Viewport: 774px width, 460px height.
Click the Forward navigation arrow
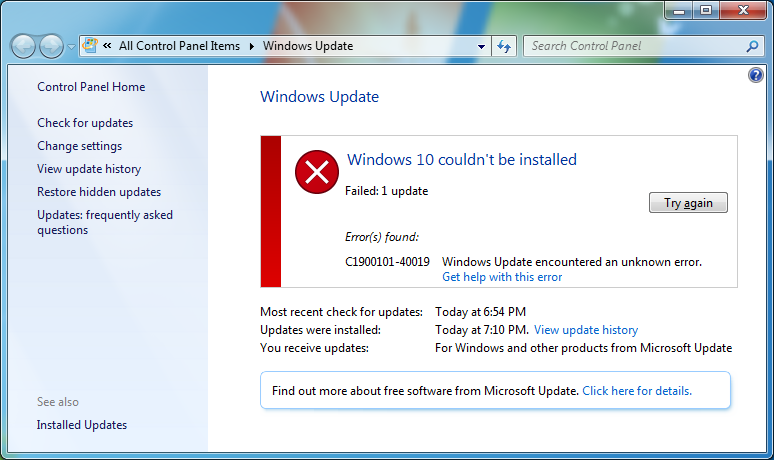click(x=51, y=46)
